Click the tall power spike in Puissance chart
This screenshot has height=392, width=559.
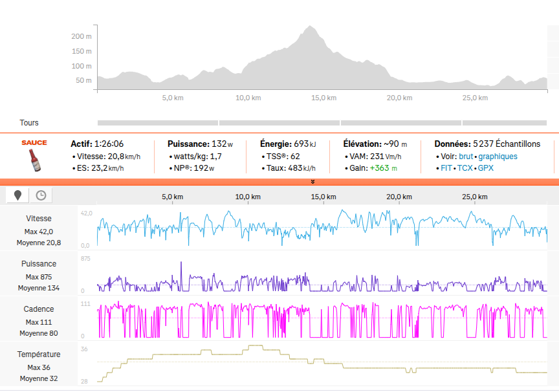(x=181, y=276)
